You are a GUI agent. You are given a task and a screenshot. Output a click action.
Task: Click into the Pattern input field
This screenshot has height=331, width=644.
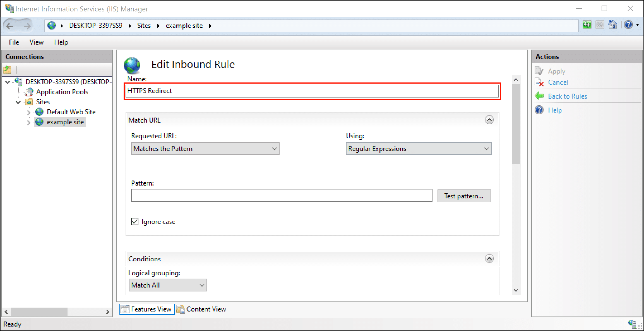point(282,196)
